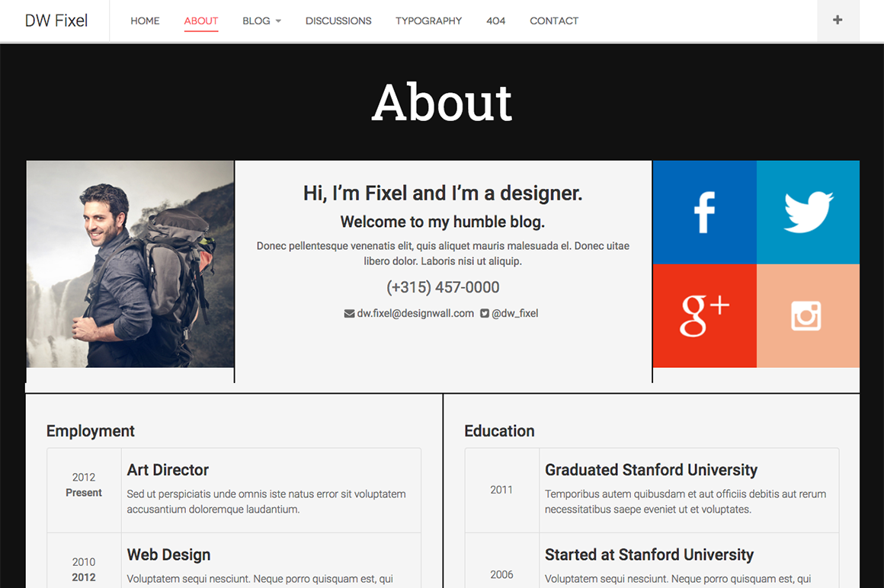
Task: Click the Twitter icon beside @dw_fixel
Action: point(484,314)
